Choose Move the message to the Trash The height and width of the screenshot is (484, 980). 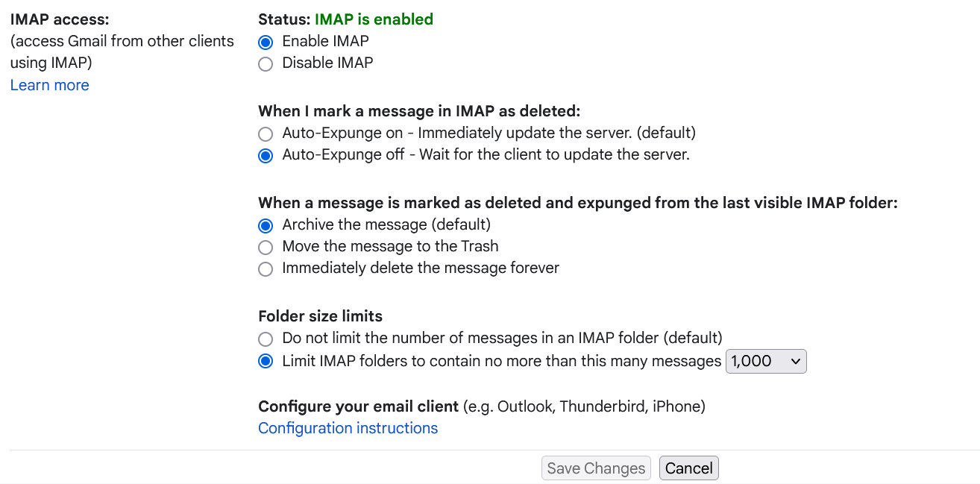click(266, 247)
